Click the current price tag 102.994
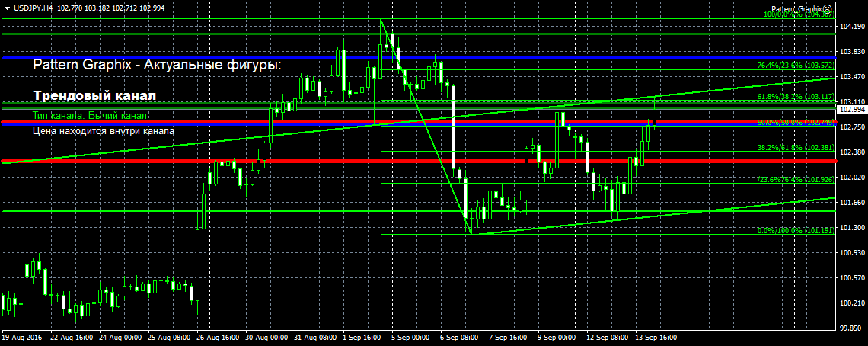The width and height of the screenshot is (868, 346). coord(852,110)
